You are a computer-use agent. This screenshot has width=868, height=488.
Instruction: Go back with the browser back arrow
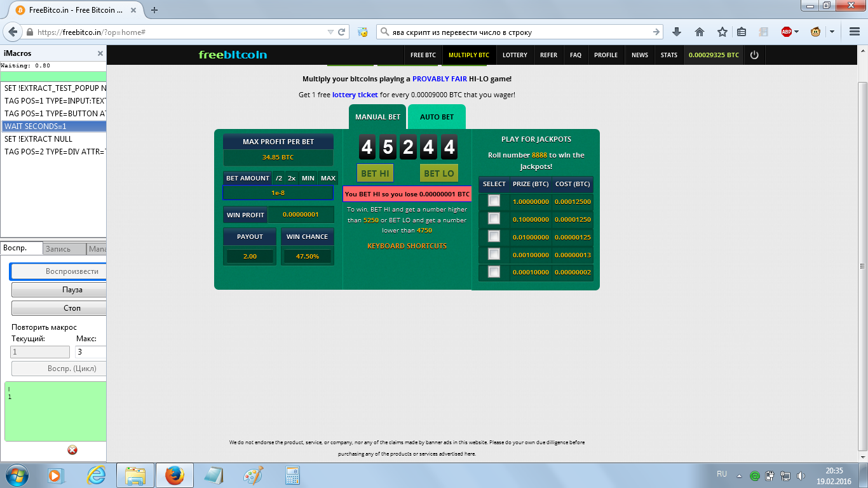point(13,32)
